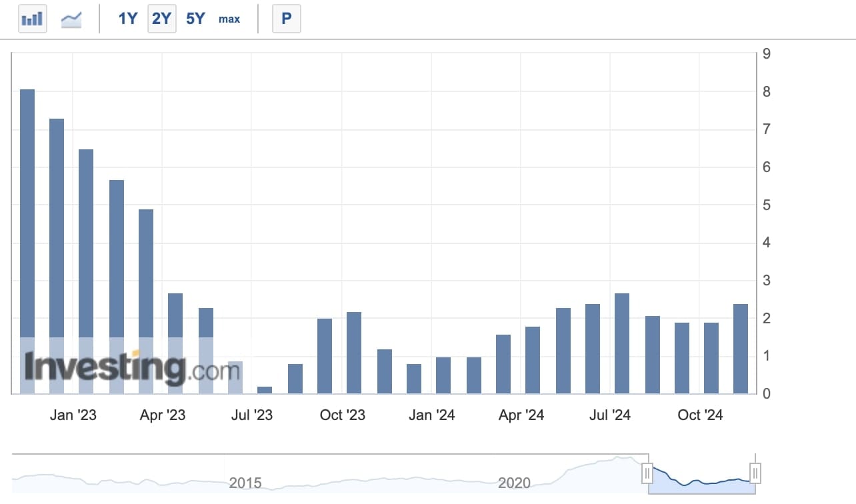Screen dimensions: 856x504
Task: Click the bar above Jan '23 label
Action: coord(86,271)
